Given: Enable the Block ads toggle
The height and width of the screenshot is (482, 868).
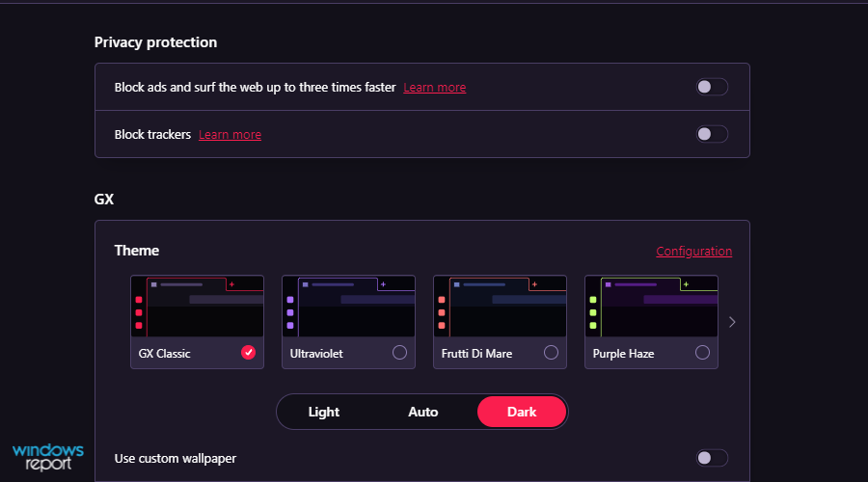Looking at the screenshot, I should point(712,87).
